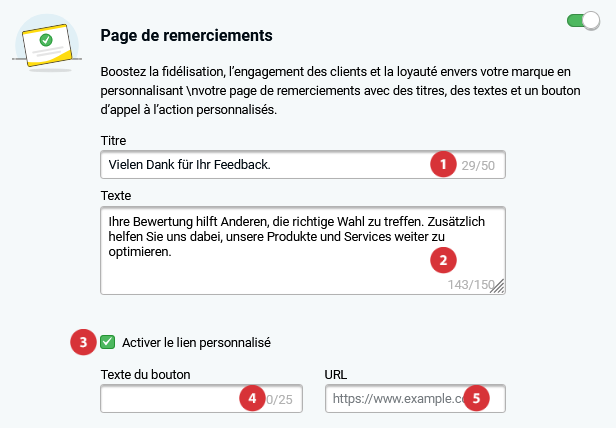Click the 0/25 character counter
Image resolution: width=616 pixels, height=428 pixels.
279,400
